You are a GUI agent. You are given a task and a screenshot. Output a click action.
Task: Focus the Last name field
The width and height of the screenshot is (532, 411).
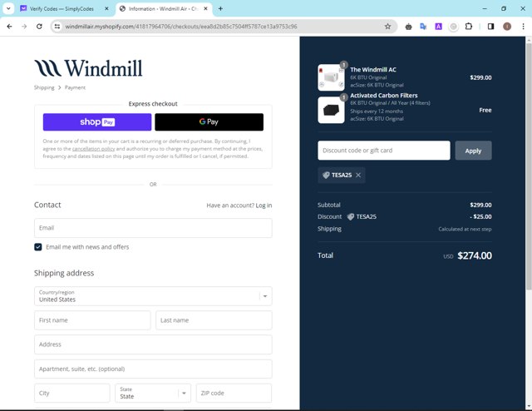214,320
